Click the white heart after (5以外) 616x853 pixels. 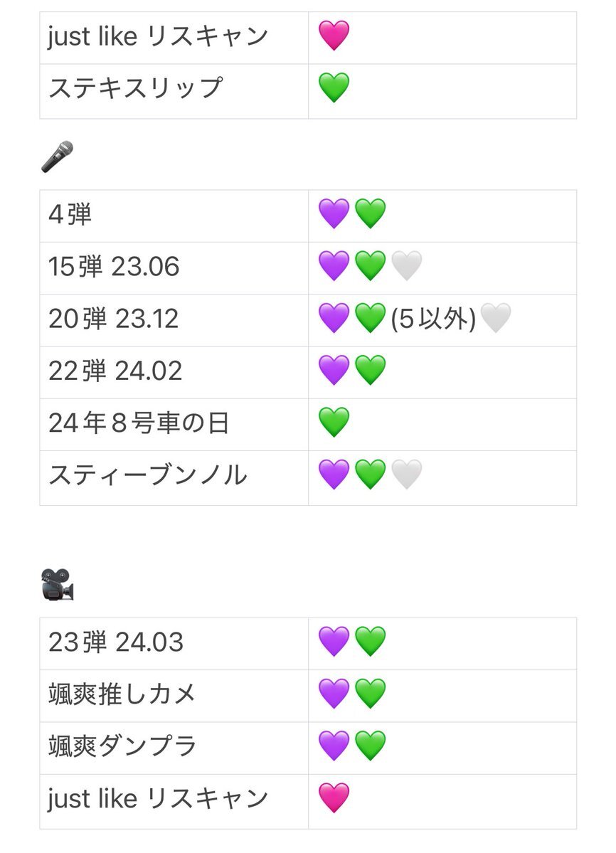tap(496, 318)
